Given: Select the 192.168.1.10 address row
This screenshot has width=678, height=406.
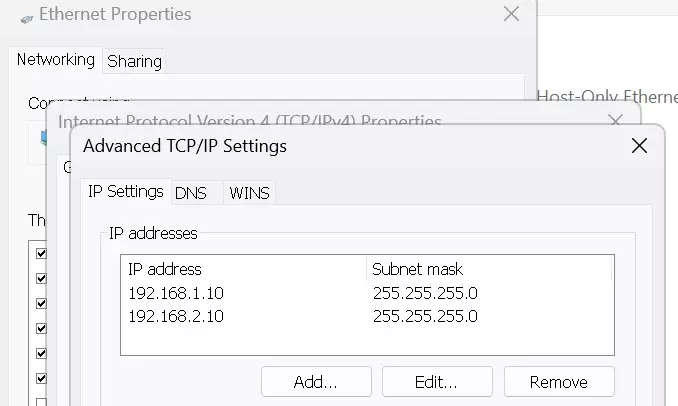Looking at the screenshot, I should pos(367,293).
